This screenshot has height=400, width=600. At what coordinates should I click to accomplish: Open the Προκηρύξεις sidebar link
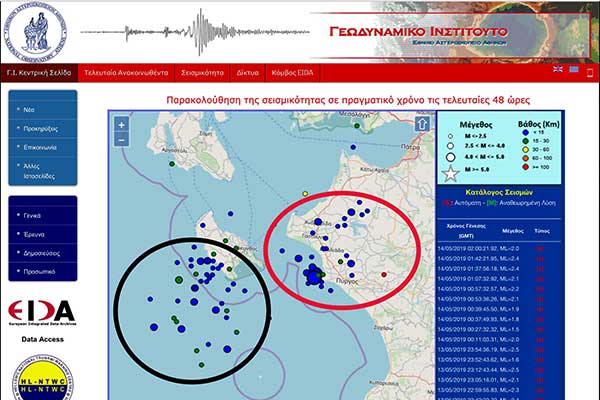[39, 129]
